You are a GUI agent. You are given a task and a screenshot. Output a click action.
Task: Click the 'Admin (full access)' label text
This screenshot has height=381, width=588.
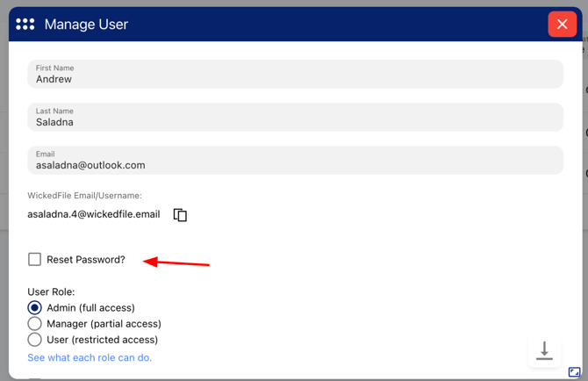click(x=90, y=308)
